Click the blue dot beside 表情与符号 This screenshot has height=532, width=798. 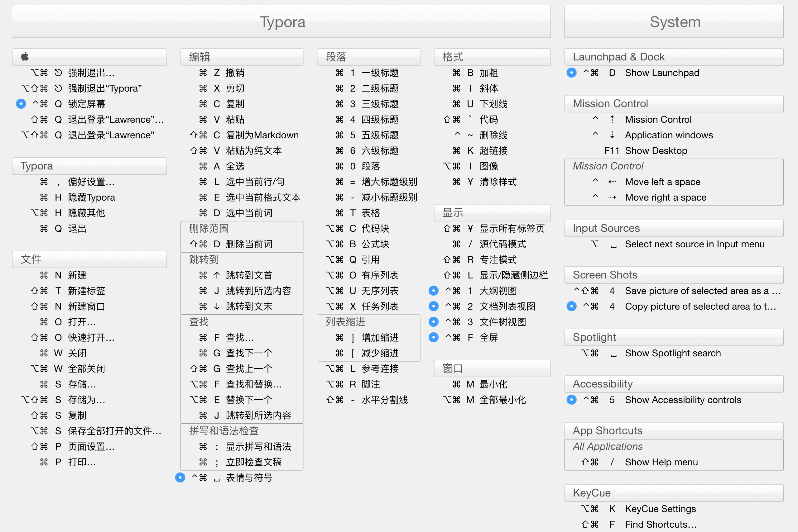point(180,478)
